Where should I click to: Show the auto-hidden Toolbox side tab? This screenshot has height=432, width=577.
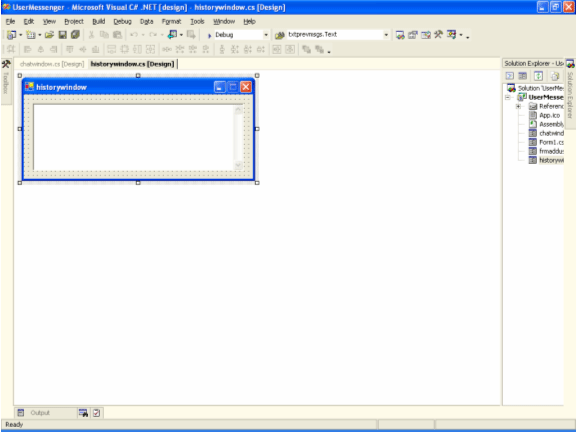point(6,81)
